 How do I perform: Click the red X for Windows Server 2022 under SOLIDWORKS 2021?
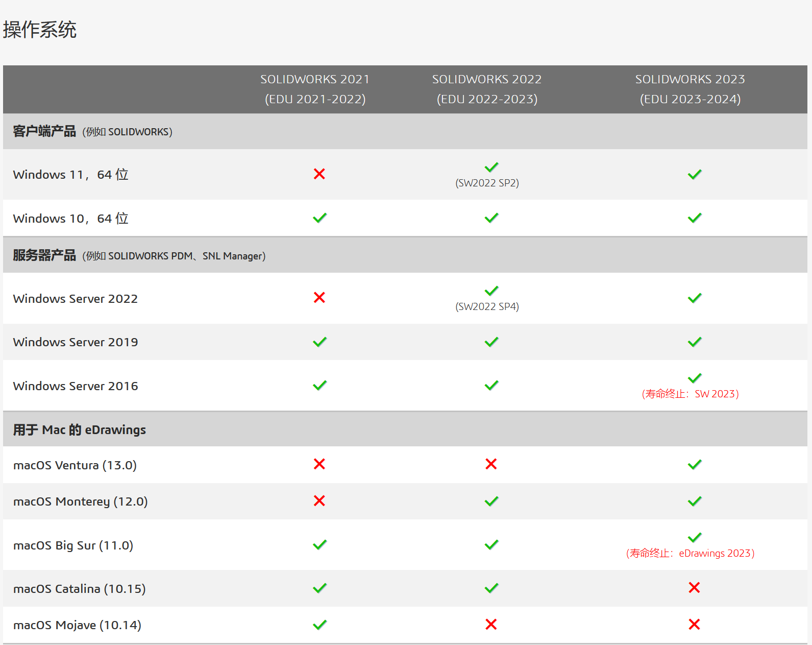319,298
